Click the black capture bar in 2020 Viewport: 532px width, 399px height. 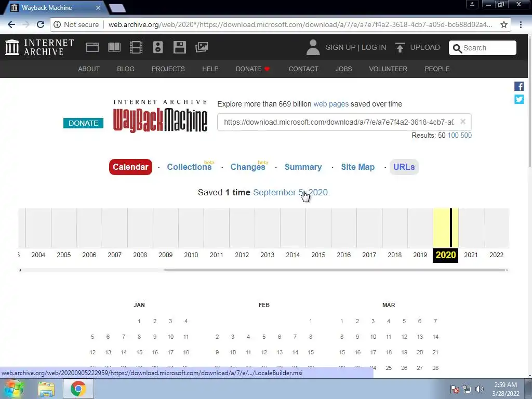451,228
